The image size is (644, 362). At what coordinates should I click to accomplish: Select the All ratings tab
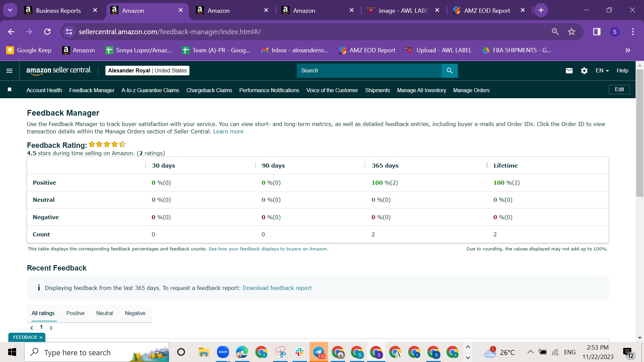click(x=43, y=313)
